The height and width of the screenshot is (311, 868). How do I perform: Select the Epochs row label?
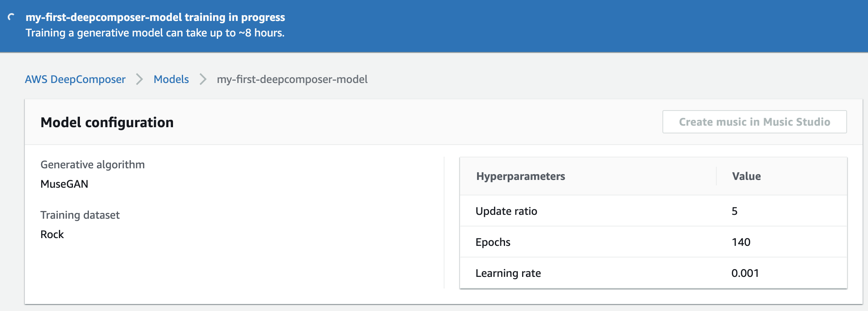tap(493, 242)
